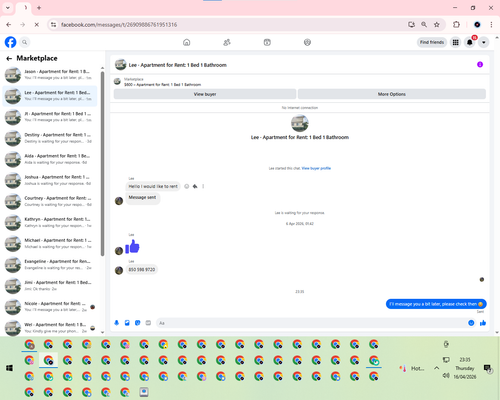Image resolution: width=500 pixels, height=400 pixels.
Task: Show hidden system tray icons
Action: [x=436, y=368]
